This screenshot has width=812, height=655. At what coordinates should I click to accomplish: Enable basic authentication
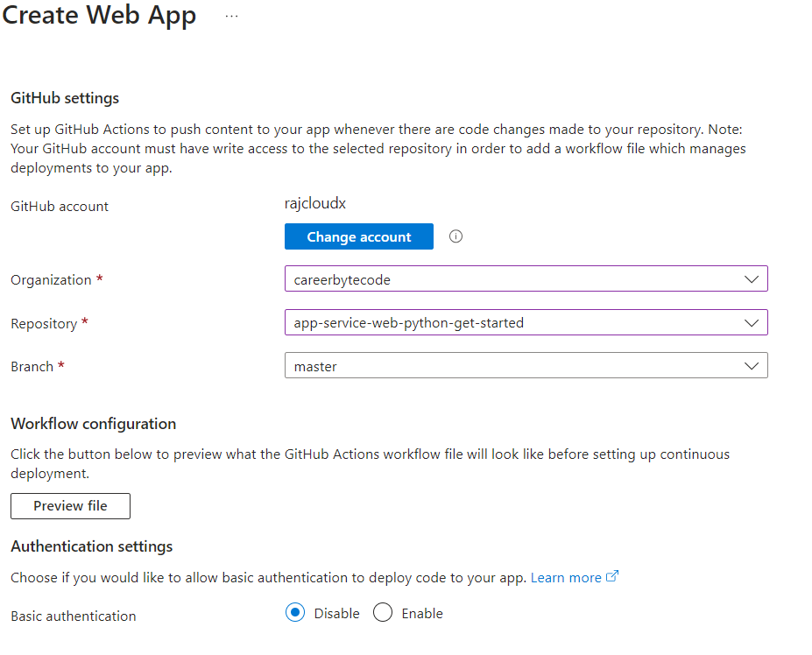click(382, 612)
